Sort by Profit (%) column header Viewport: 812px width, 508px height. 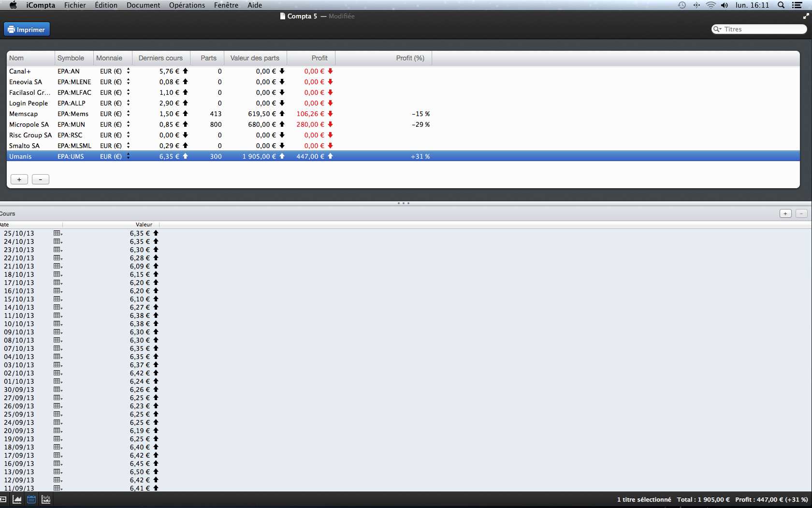[383, 58]
